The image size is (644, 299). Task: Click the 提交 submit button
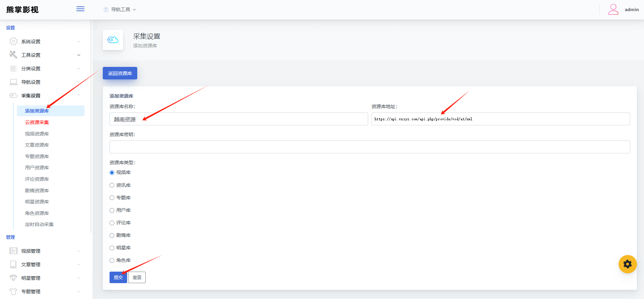tap(118, 277)
